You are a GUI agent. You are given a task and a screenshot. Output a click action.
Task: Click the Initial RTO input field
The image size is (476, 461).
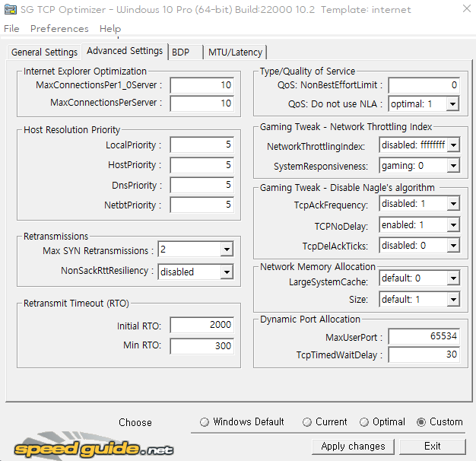(202, 325)
